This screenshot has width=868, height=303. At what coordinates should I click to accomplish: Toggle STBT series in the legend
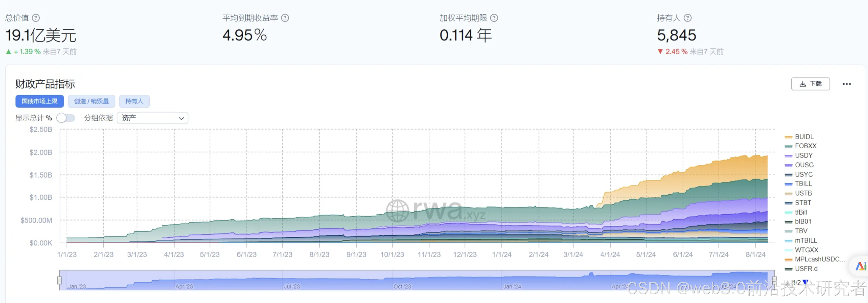pos(798,202)
